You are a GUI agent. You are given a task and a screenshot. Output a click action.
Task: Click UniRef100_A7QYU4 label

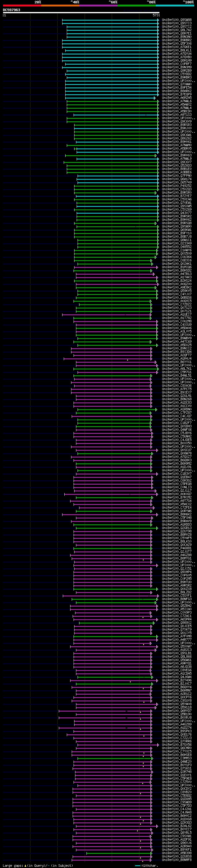177,54
